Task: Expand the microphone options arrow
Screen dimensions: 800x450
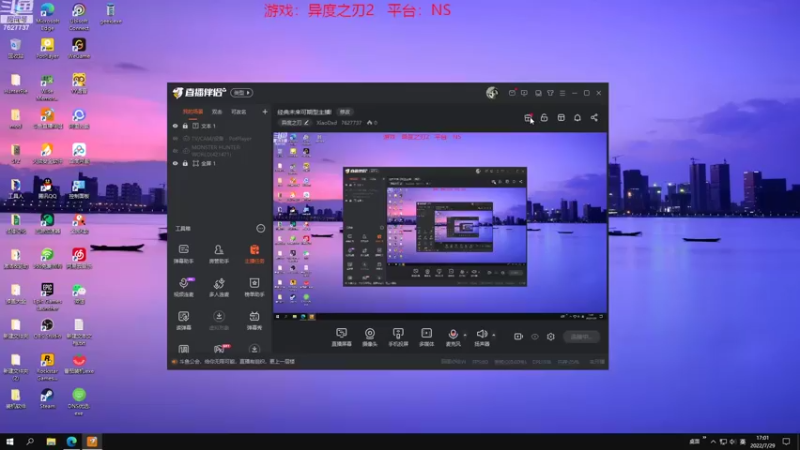Action: pos(465,335)
